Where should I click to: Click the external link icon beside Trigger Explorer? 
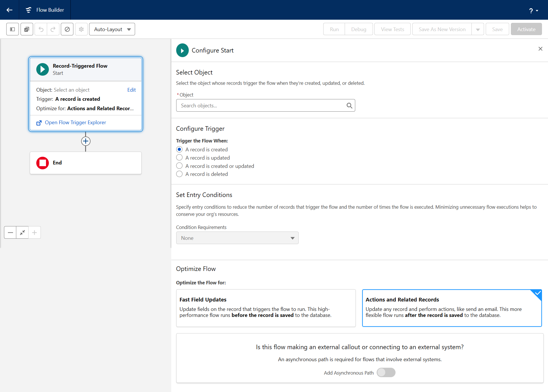coord(39,123)
